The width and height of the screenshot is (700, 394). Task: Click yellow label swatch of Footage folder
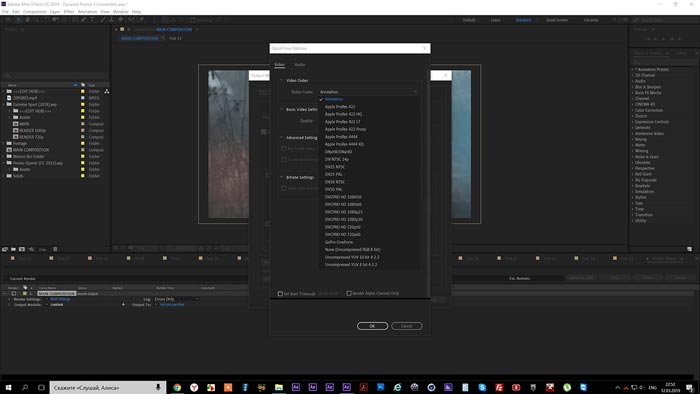83,144
